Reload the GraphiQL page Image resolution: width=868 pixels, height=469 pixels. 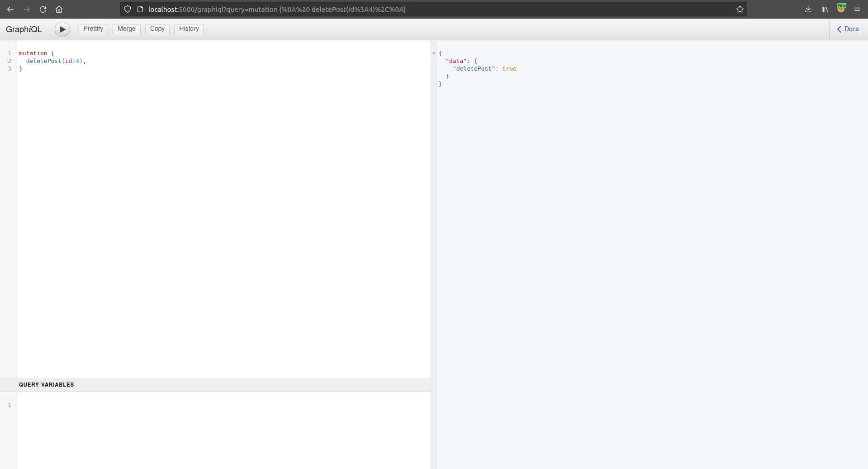pos(43,9)
